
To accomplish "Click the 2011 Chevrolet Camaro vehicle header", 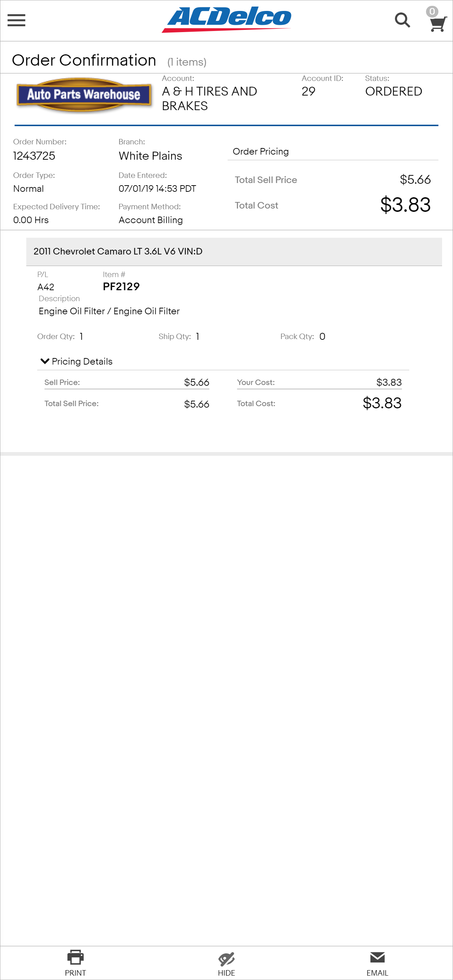I will click(234, 252).
